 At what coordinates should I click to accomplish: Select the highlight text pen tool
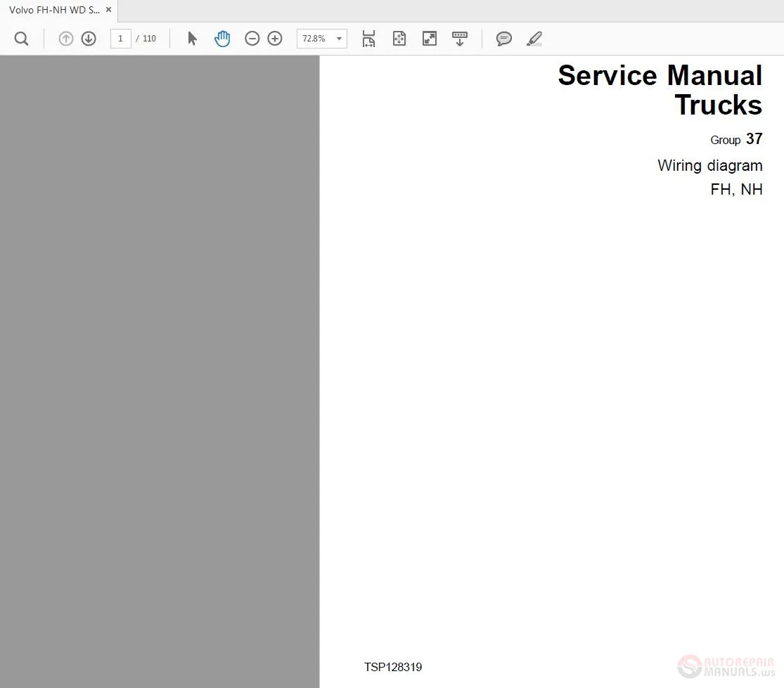tap(534, 39)
